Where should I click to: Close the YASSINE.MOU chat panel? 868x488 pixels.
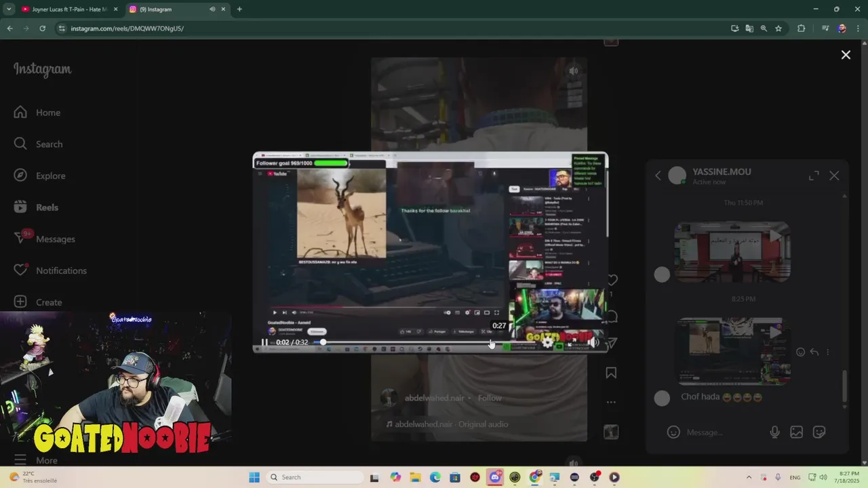coord(834,176)
